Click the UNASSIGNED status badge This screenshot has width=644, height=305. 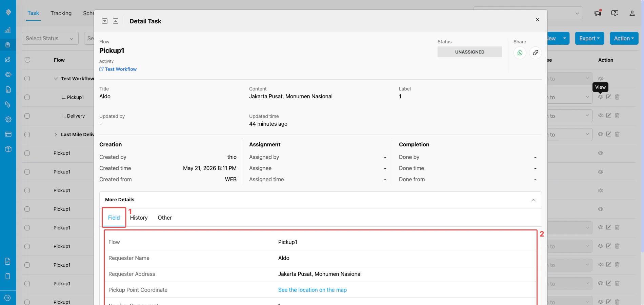(x=470, y=52)
